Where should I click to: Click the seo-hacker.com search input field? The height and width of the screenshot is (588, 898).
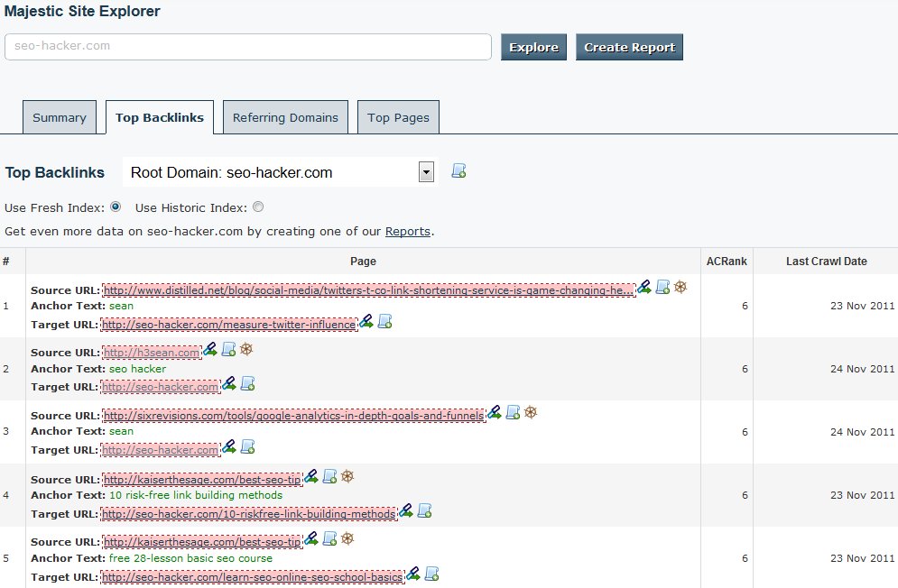tap(248, 47)
